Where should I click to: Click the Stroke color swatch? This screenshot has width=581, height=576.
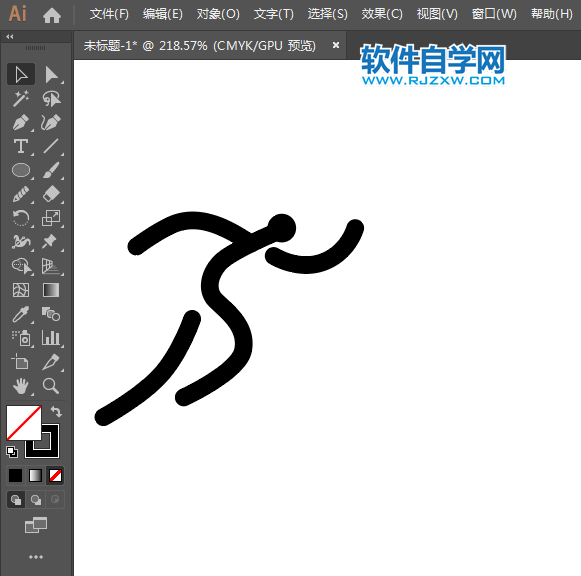[50, 449]
